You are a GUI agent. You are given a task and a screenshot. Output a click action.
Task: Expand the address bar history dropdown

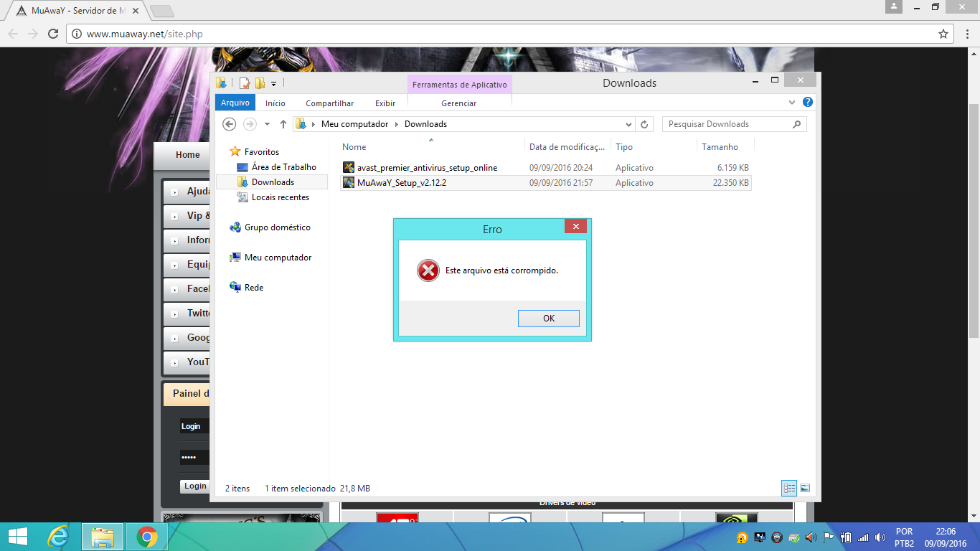(628, 124)
